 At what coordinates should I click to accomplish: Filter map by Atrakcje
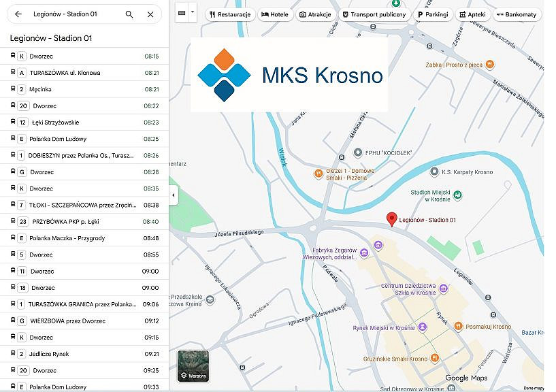point(315,14)
